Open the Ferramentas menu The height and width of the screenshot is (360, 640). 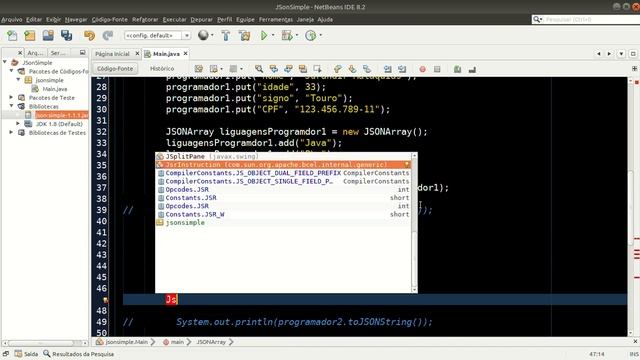(x=276, y=19)
